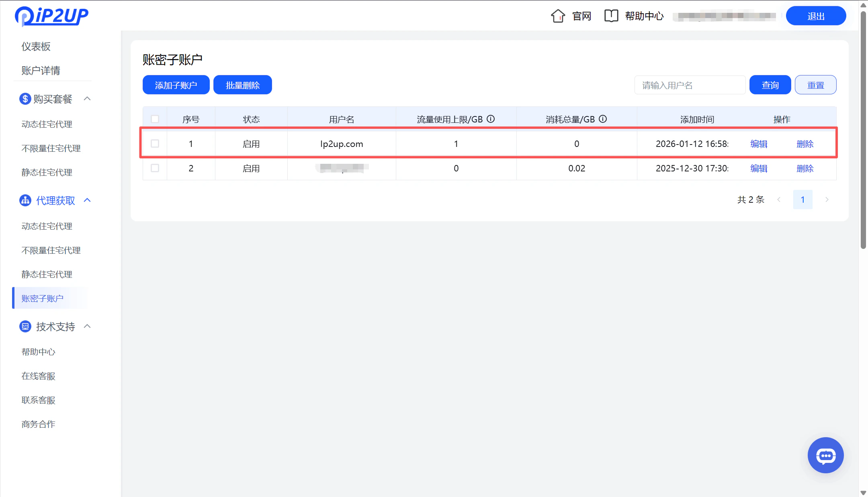Open 官网 via the home icon
This screenshot has width=868, height=497.
[x=558, y=16]
